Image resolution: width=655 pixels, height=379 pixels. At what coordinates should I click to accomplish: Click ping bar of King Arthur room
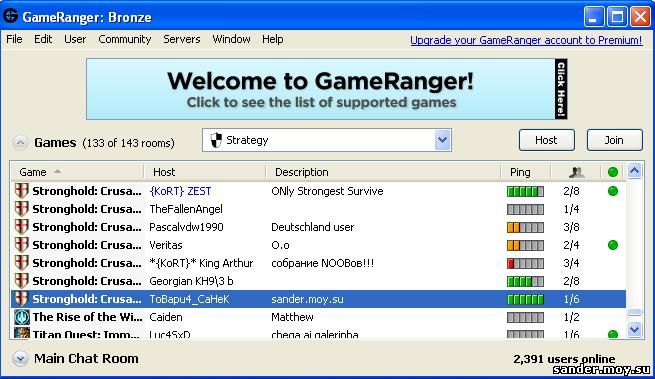point(525,263)
